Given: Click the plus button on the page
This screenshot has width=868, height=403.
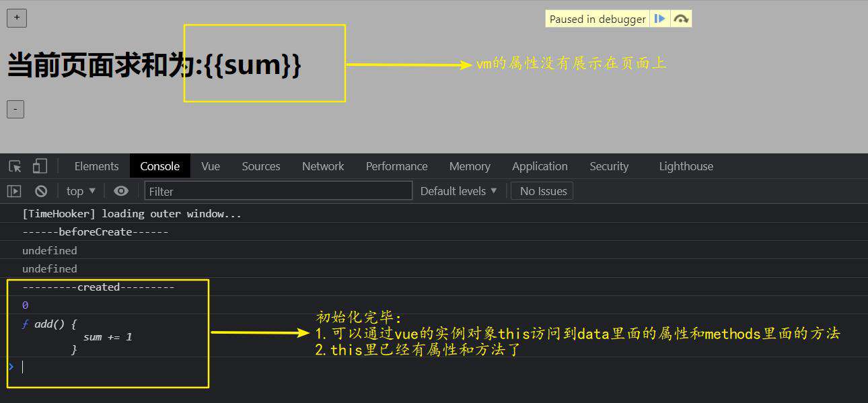Looking at the screenshot, I should pyautogui.click(x=16, y=18).
